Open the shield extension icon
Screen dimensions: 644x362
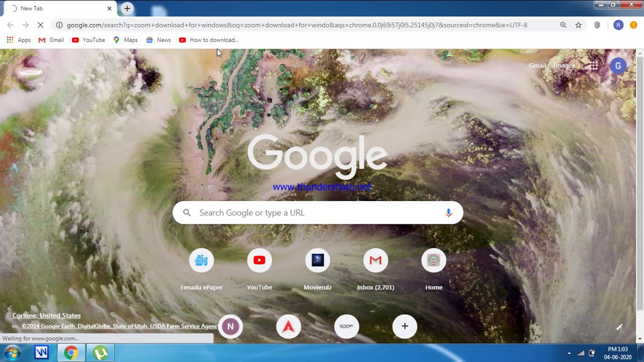(x=597, y=25)
